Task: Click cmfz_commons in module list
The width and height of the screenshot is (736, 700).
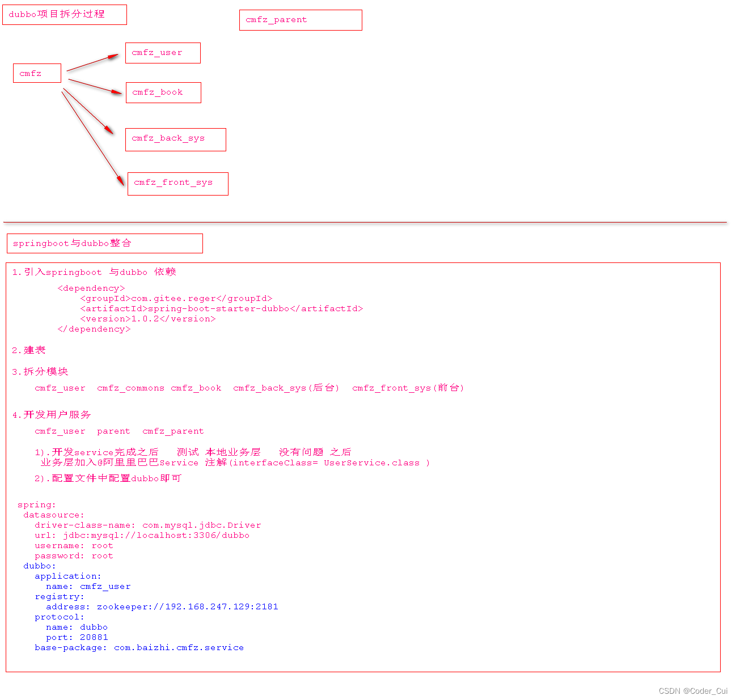Action: (131, 388)
